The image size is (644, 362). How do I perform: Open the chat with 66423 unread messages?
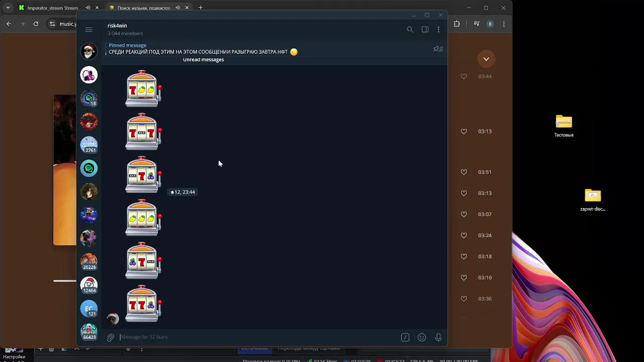[89, 332]
